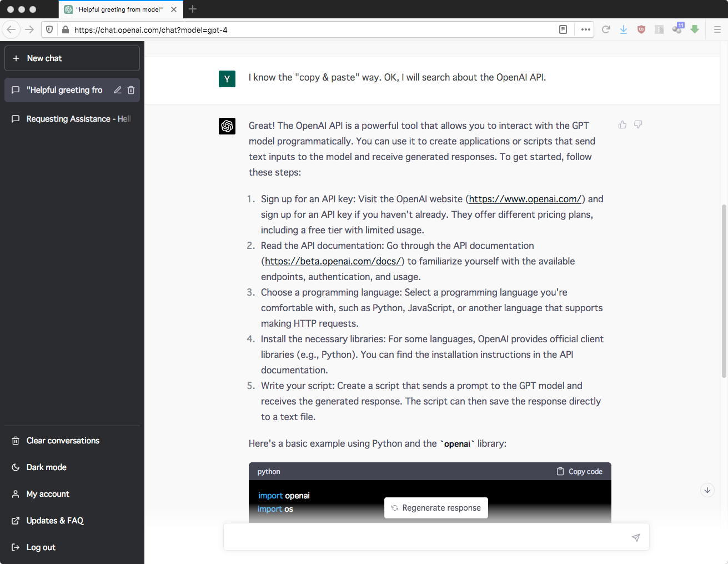The image size is (728, 564).
Task: Click the chat vertical scrollbar
Action: [x=724, y=291]
